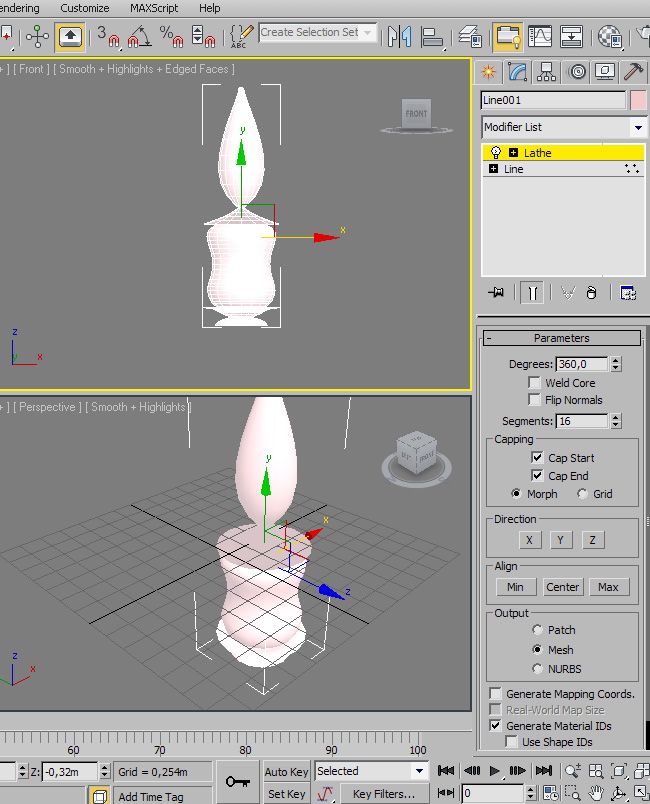Image resolution: width=650 pixels, height=804 pixels.
Task: Align lathe axis to Min
Action: (x=516, y=587)
